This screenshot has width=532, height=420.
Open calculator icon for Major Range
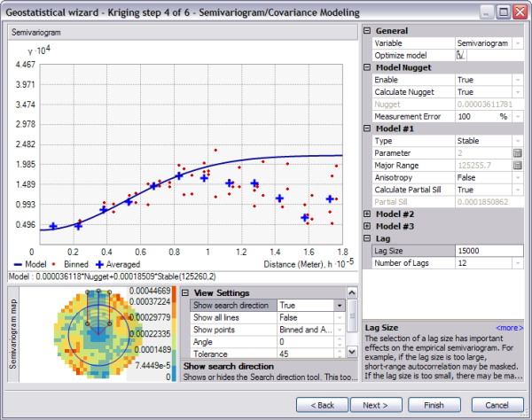(x=518, y=166)
